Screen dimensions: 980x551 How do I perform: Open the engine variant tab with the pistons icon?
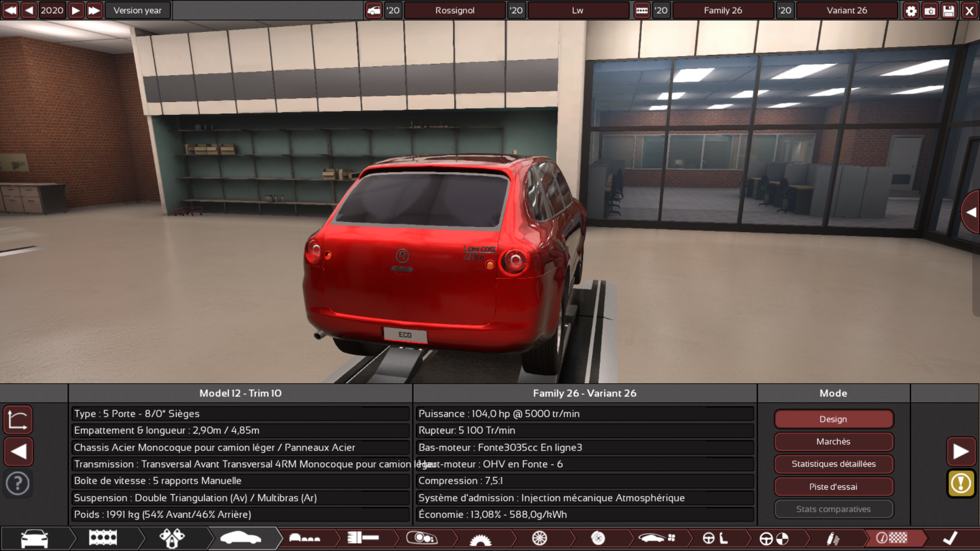coord(172,538)
